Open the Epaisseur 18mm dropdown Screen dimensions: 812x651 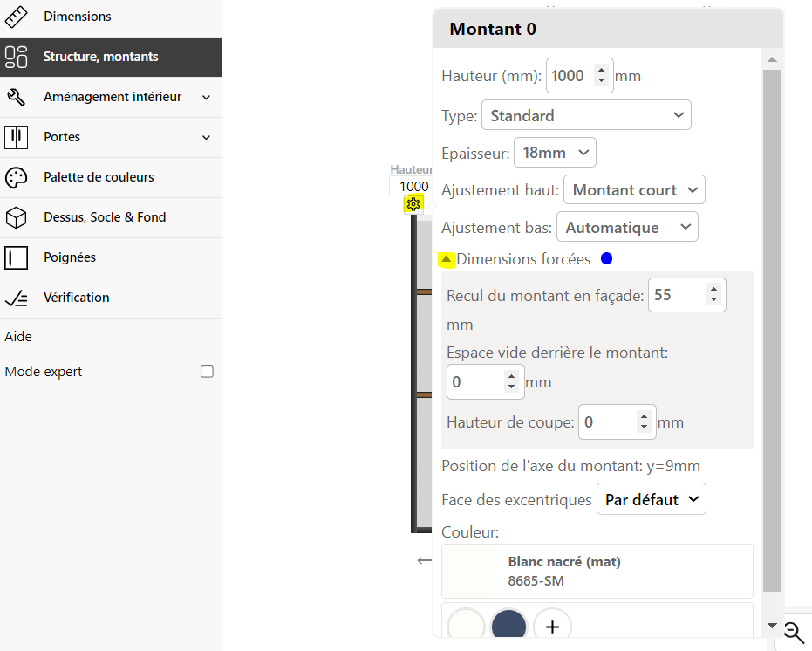point(555,153)
